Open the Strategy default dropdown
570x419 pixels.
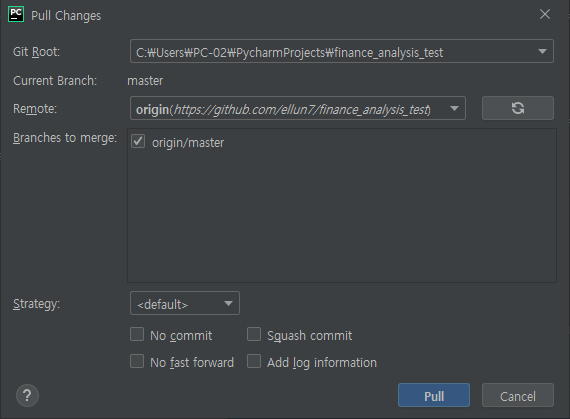tap(185, 303)
